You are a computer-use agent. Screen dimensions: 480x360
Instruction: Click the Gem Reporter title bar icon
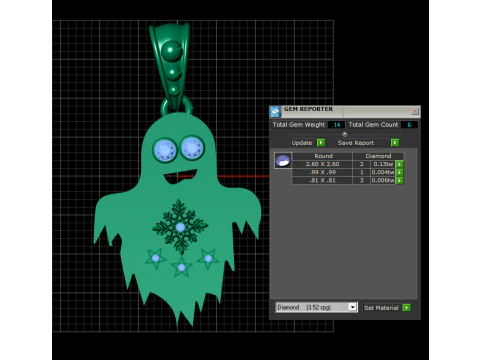point(275,112)
